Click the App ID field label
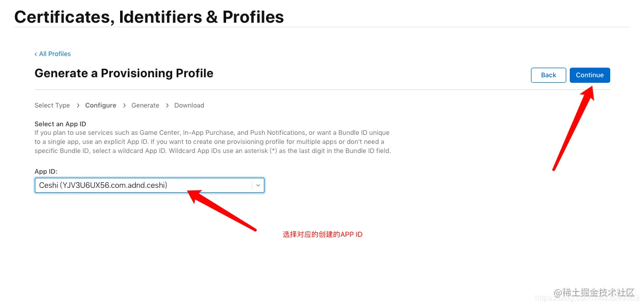644x307 pixels. tap(46, 172)
